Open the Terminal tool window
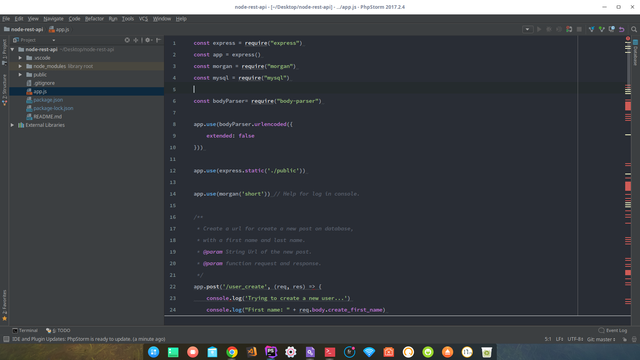 (25, 331)
